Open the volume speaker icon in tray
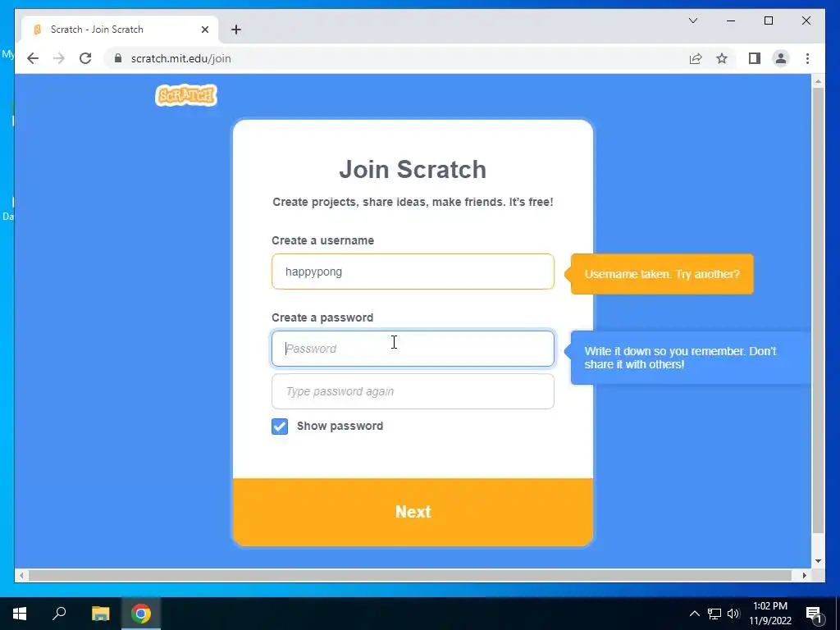The image size is (840, 630). (733, 614)
